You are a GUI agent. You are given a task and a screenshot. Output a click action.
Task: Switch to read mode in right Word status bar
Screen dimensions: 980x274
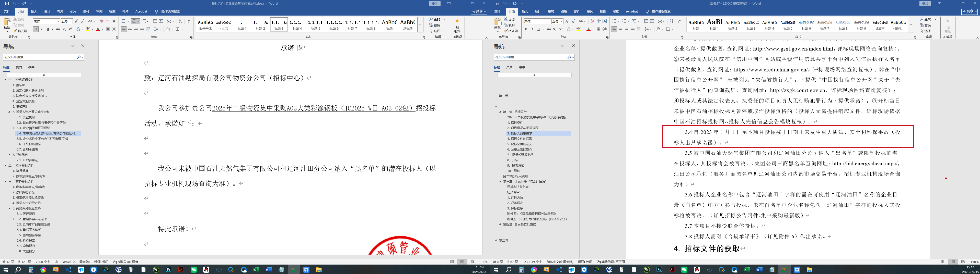(942, 262)
